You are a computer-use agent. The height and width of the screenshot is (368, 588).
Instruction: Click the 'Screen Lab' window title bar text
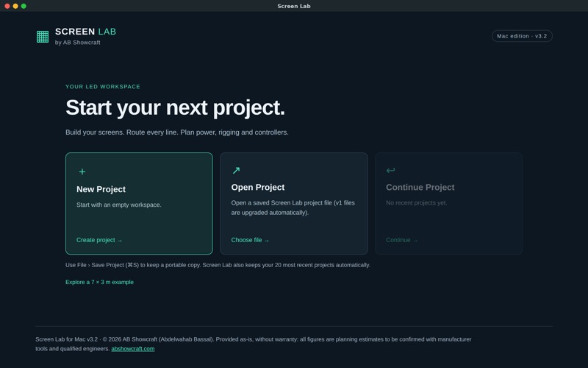(294, 6)
